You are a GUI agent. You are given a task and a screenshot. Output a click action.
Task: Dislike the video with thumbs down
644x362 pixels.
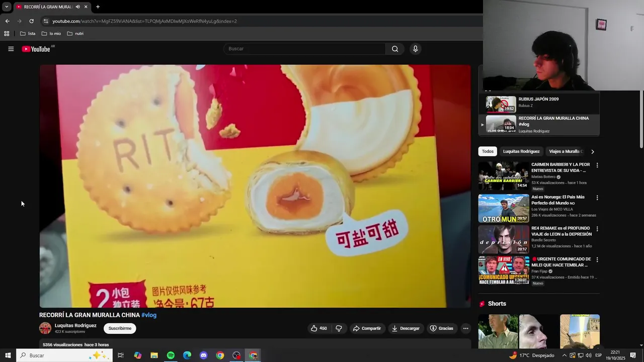coord(339,328)
